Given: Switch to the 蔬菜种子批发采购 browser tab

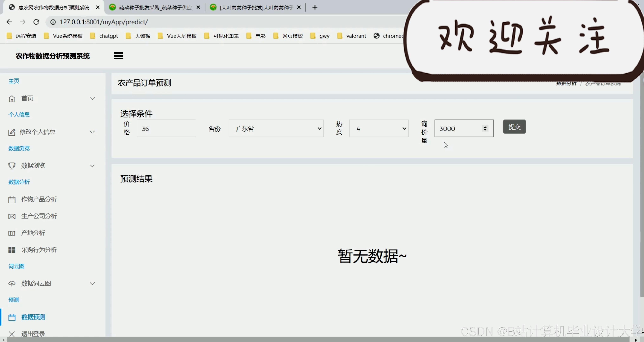Looking at the screenshot, I should [x=155, y=7].
